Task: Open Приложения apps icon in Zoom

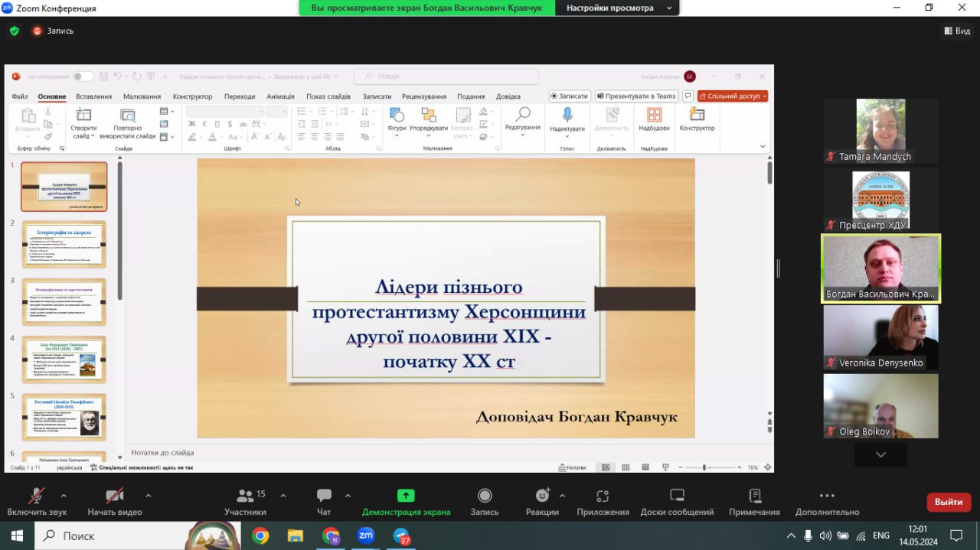Action: [603, 496]
